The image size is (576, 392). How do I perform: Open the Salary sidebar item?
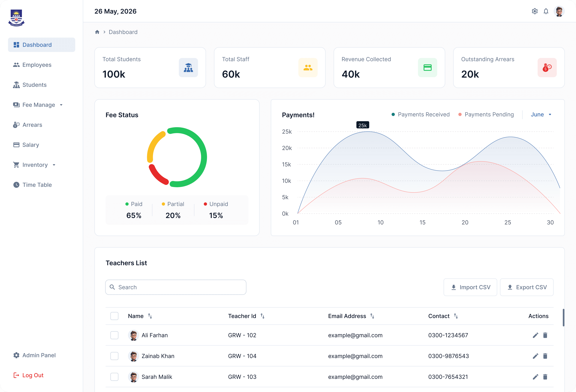pos(26,145)
